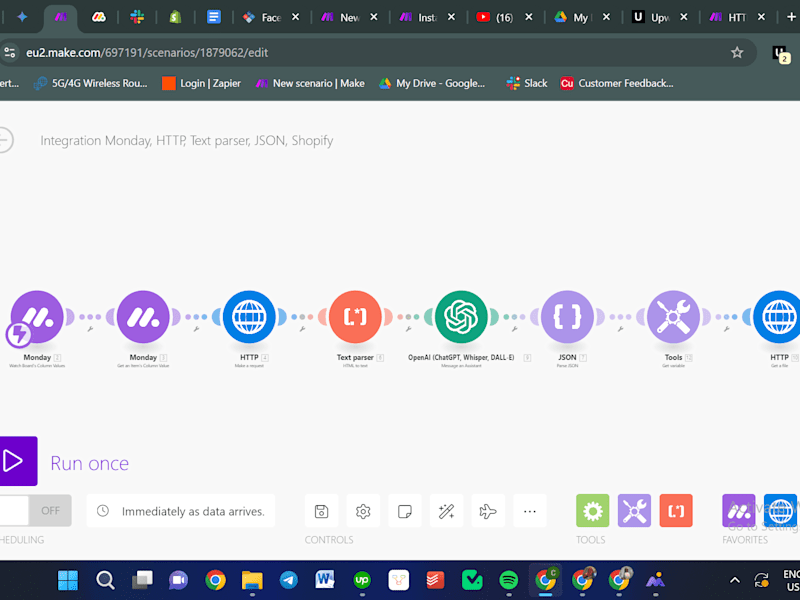Open the New scenario | Make bookmark

click(310, 83)
